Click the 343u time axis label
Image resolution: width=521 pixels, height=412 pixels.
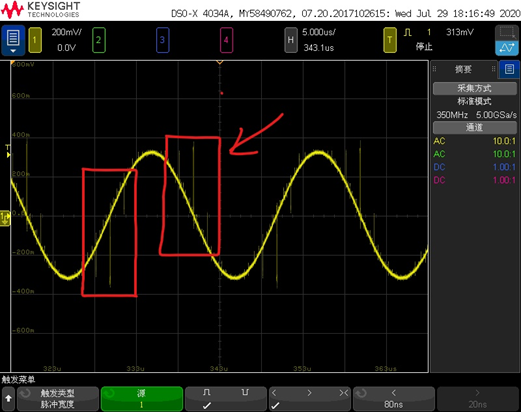(x=219, y=368)
